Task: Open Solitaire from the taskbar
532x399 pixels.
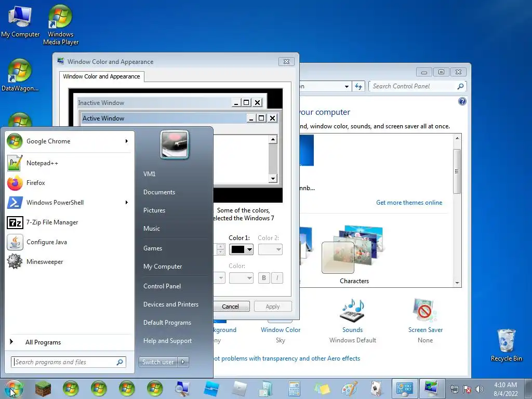Action: (376, 389)
